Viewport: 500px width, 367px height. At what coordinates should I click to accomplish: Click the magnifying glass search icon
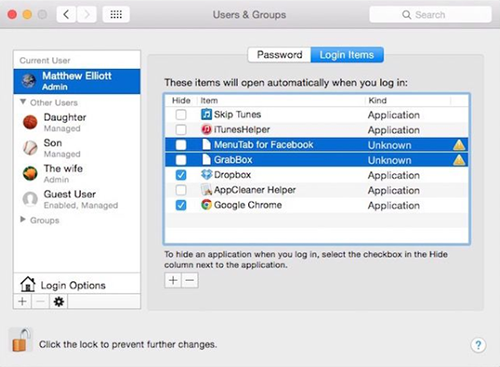click(x=406, y=15)
